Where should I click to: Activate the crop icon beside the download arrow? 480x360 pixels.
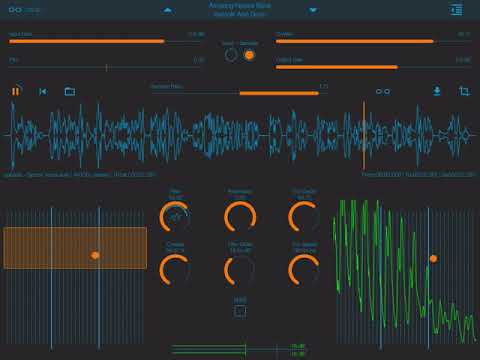pos(464,91)
